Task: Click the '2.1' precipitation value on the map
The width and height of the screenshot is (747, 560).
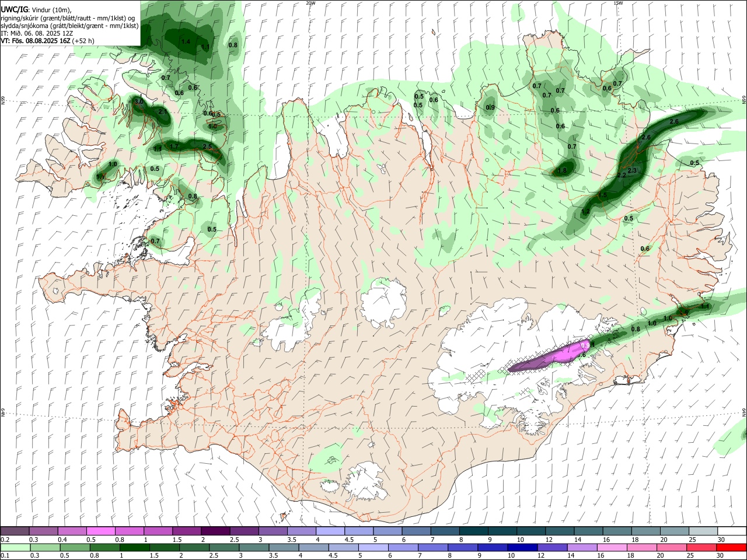Action: click(x=162, y=111)
